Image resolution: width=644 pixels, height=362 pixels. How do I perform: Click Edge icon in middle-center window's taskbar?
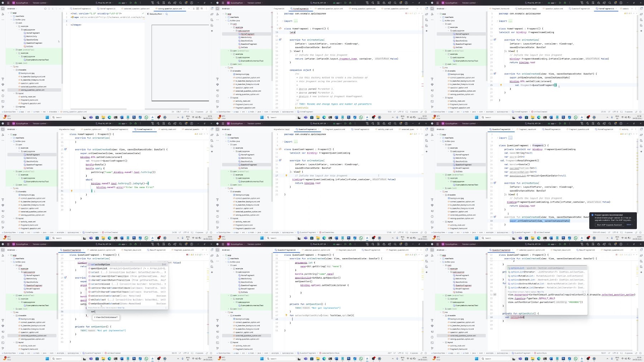[324, 238]
